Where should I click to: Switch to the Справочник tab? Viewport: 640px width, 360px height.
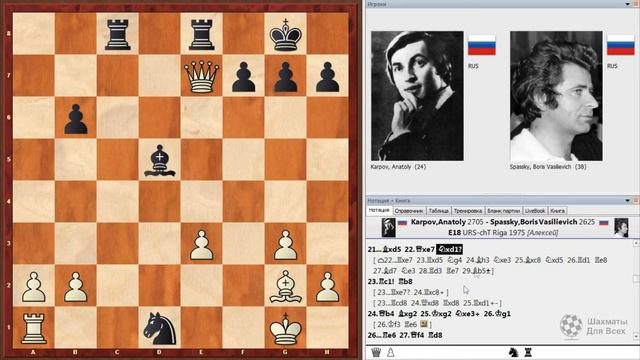[x=409, y=211]
